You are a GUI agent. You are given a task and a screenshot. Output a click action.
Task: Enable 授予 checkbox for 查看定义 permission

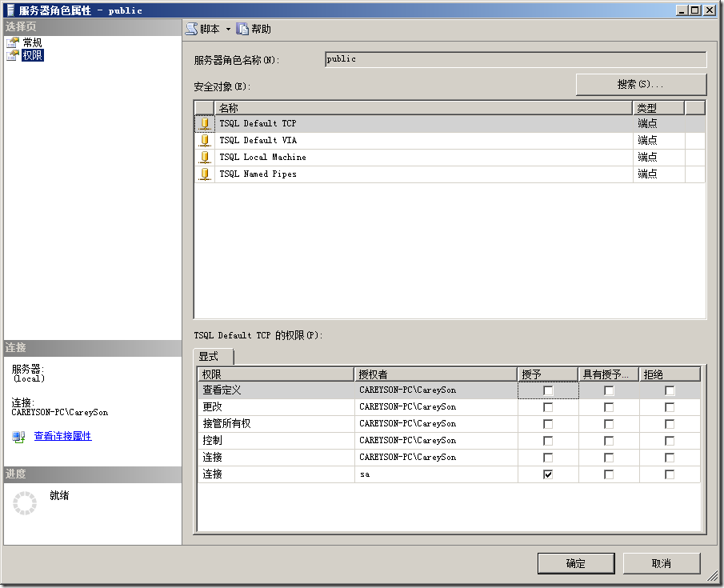548,390
